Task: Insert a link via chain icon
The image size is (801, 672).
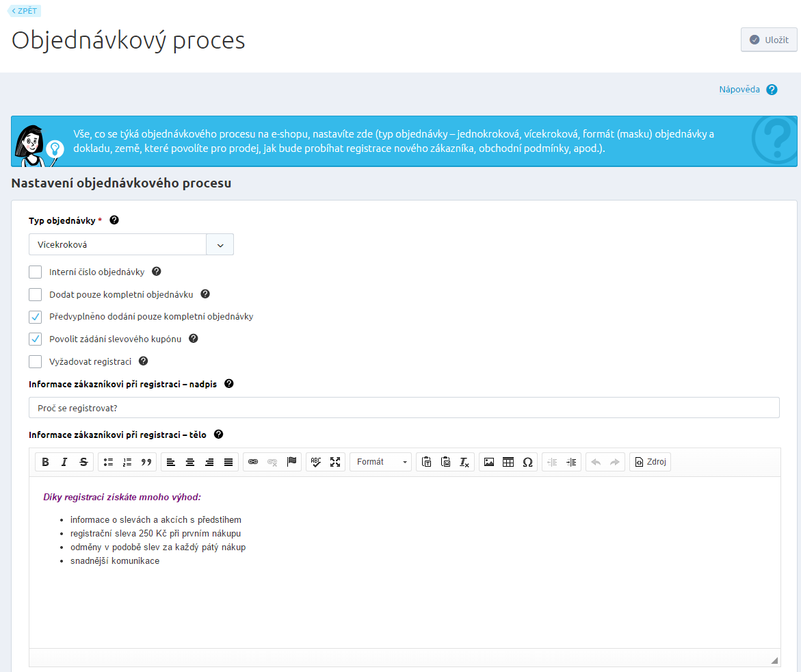Action: (x=253, y=462)
